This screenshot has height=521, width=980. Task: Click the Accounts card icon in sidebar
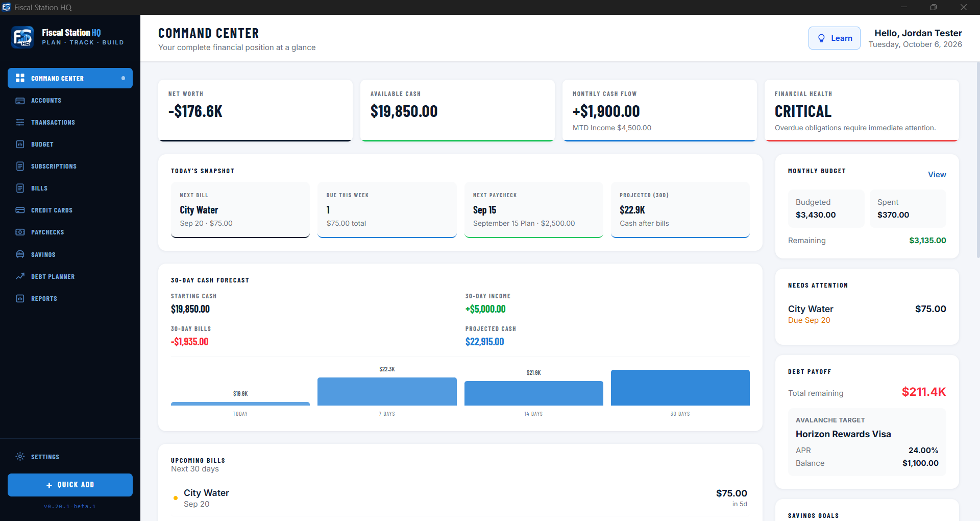(x=20, y=101)
